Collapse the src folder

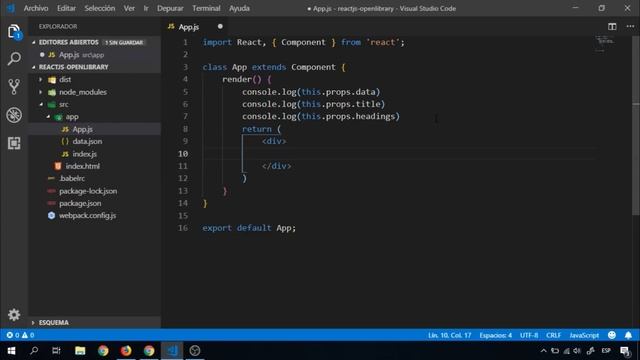point(41,104)
